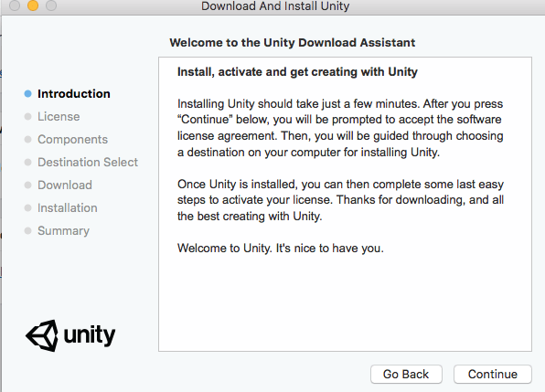The width and height of the screenshot is (545, 392).
Task: Click the 'Welcome to Unity. It's nice' line
Action: [x=281, y=249]
